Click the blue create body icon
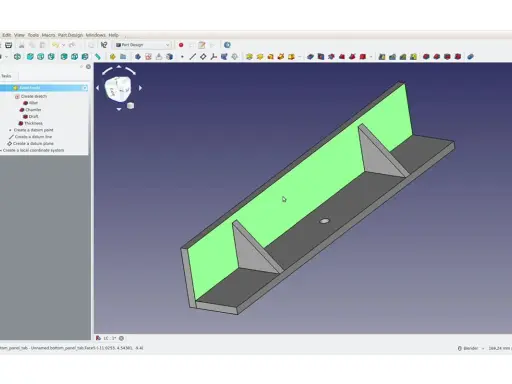The width and height of the screenshot is (512, 384). pyautogui.click(x=138, y=57)
